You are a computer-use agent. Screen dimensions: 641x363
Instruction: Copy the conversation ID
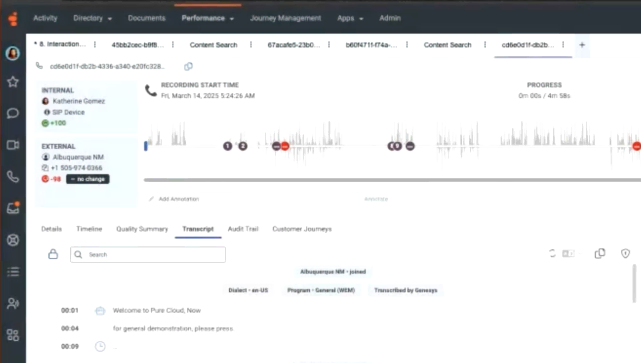[188, 66]
